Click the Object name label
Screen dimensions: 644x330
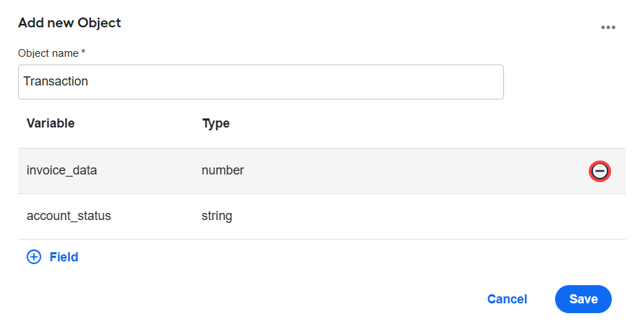(48, 53)
